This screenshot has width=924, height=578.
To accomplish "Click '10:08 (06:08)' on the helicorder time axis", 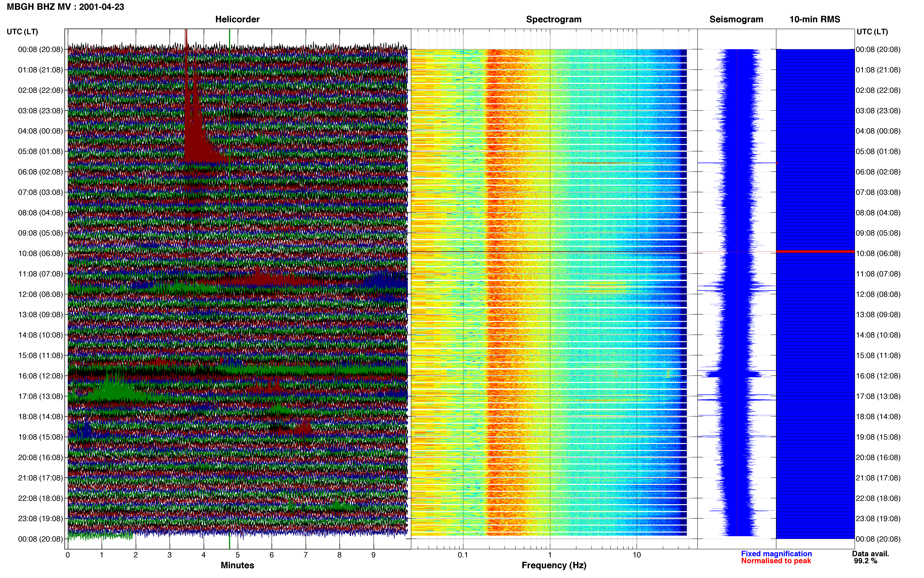I will coord(41,253).
